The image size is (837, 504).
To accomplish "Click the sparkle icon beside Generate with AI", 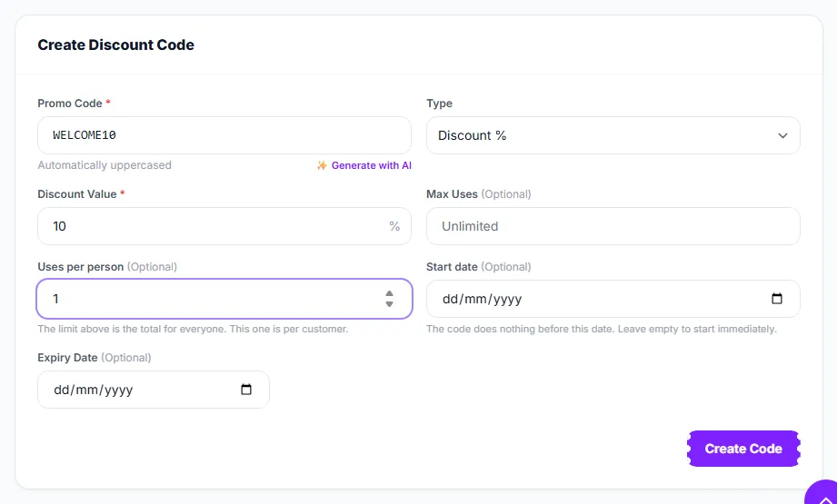I will point(322,165).
